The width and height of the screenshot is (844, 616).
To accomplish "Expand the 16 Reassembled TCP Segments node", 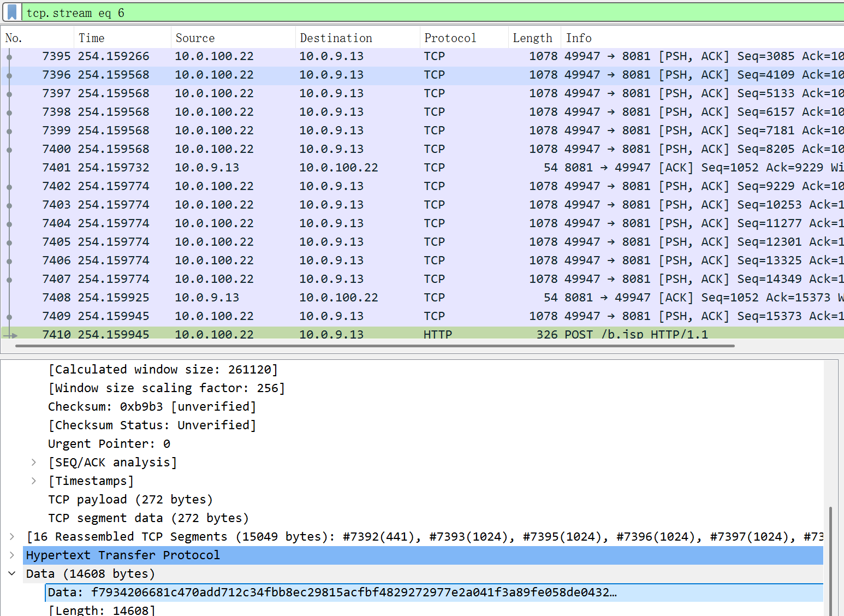I will 12,537.
